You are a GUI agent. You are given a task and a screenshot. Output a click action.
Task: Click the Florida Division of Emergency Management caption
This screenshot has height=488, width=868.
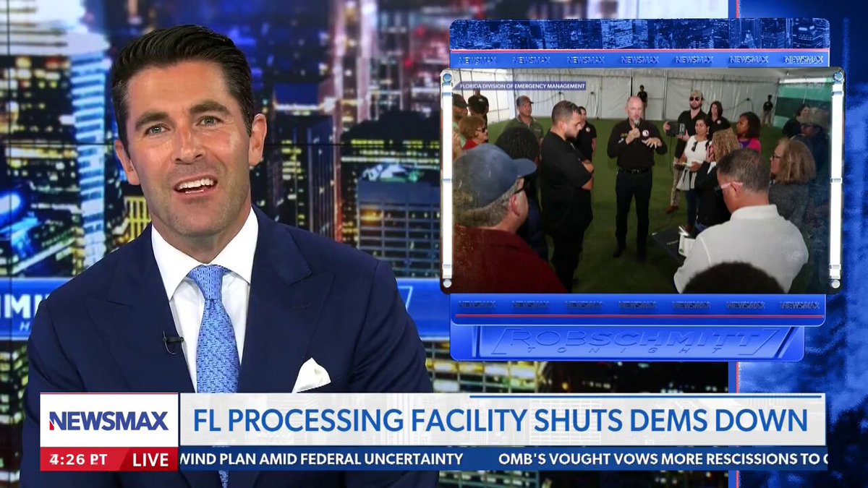[522, 86]
